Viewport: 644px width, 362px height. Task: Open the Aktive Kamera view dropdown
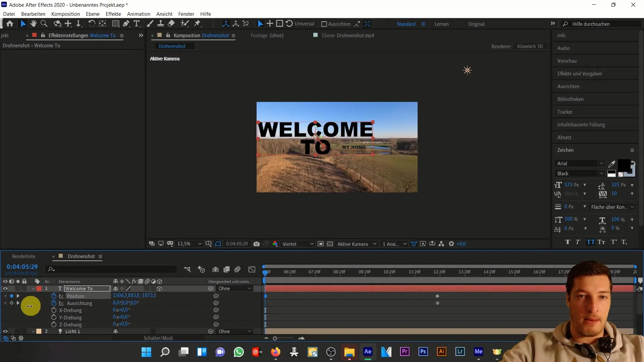(357, 244)
